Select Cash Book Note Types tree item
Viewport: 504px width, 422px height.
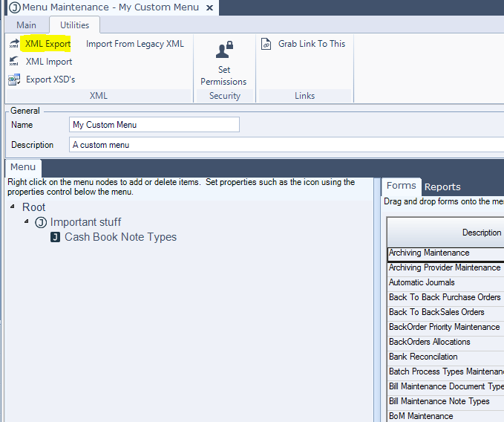(120, 237)
